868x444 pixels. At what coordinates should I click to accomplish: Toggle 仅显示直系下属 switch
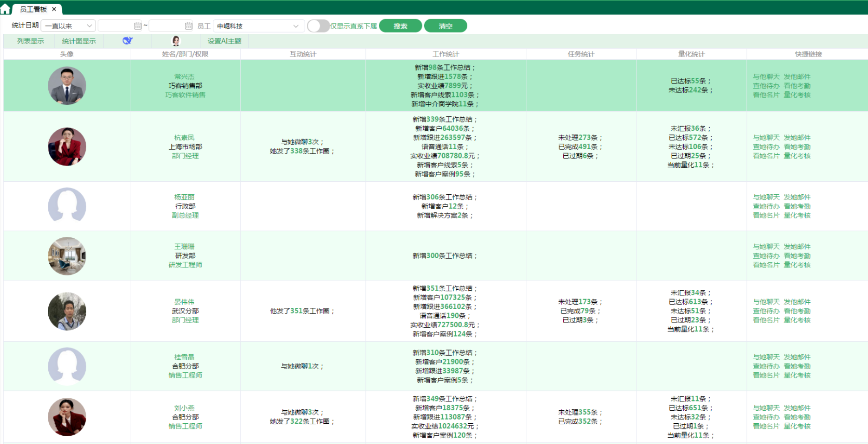(318, 26)
